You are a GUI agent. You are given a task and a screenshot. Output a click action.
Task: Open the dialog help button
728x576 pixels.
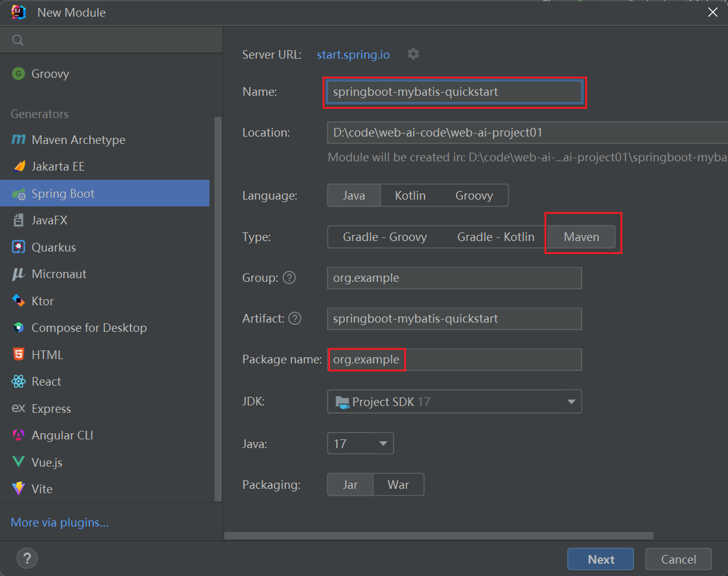pos(27,558)
